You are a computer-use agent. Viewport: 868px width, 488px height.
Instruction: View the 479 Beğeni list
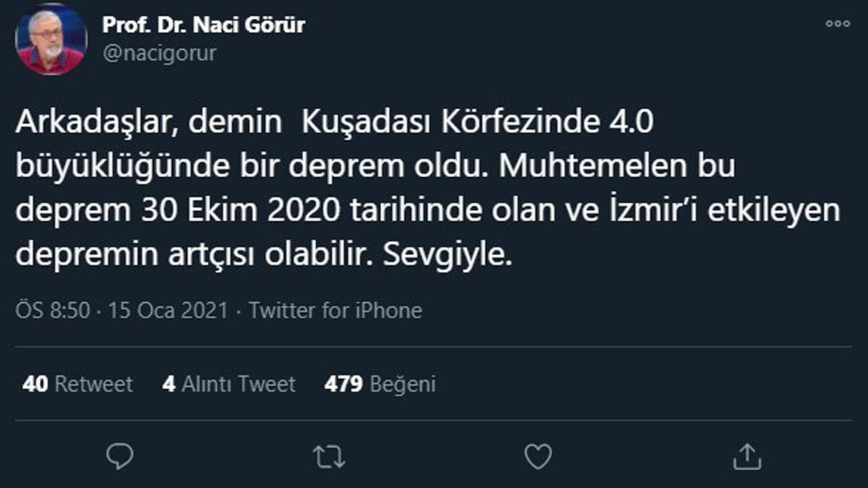379,385
